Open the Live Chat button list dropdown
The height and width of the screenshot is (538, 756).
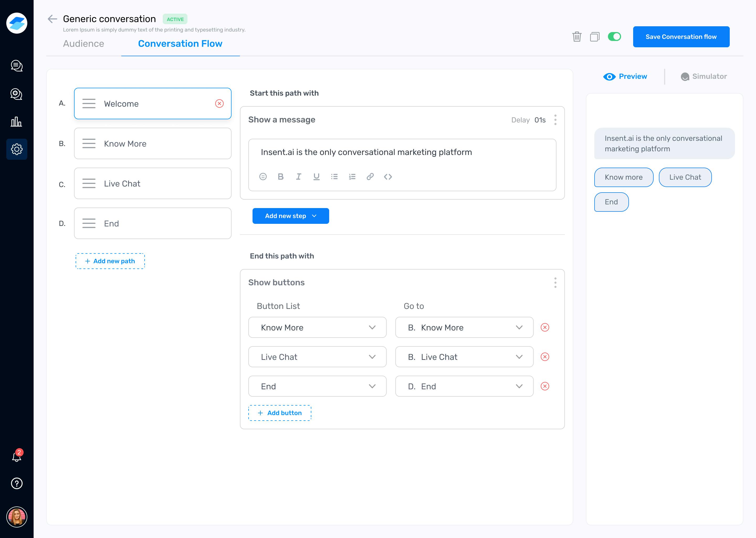point(317,357)
